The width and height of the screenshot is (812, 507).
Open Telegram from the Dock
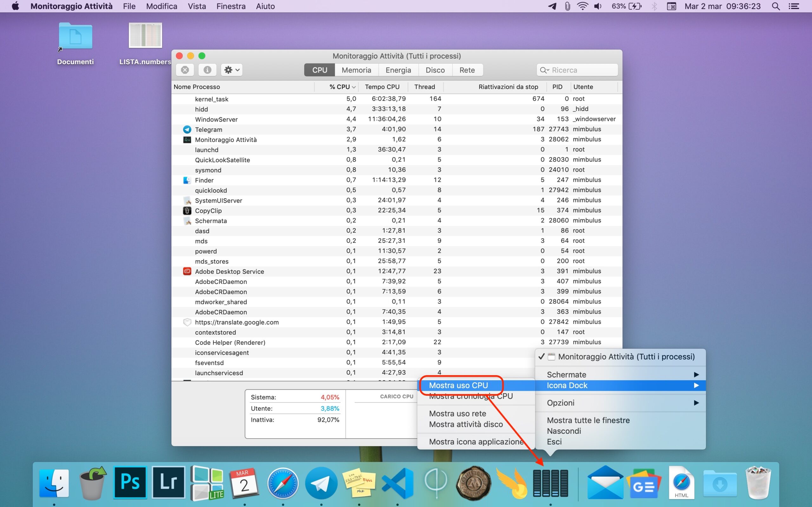(321, 483)
